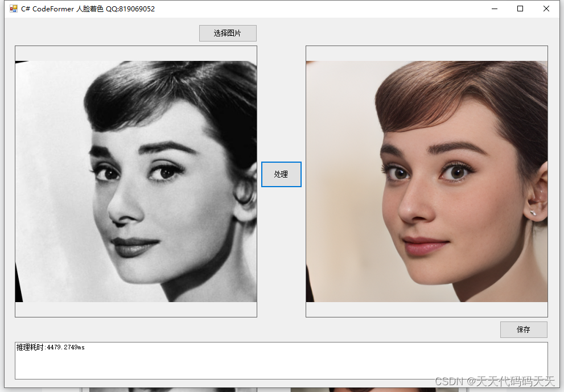The width and height of the screenshot is (564, 392).
Task: Close the CodeFormer application
Action: point(546,9)
